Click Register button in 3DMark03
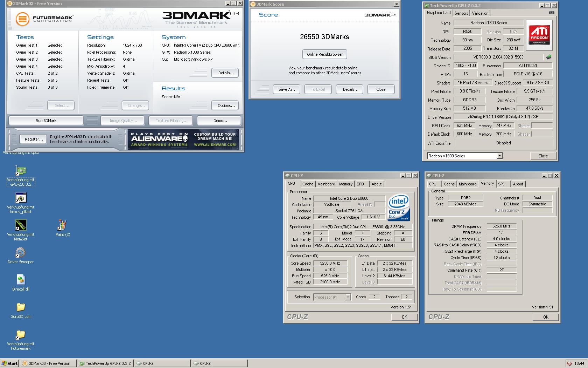Image resolution: width=588 pixels, height=368 pixels. point(34,139)
